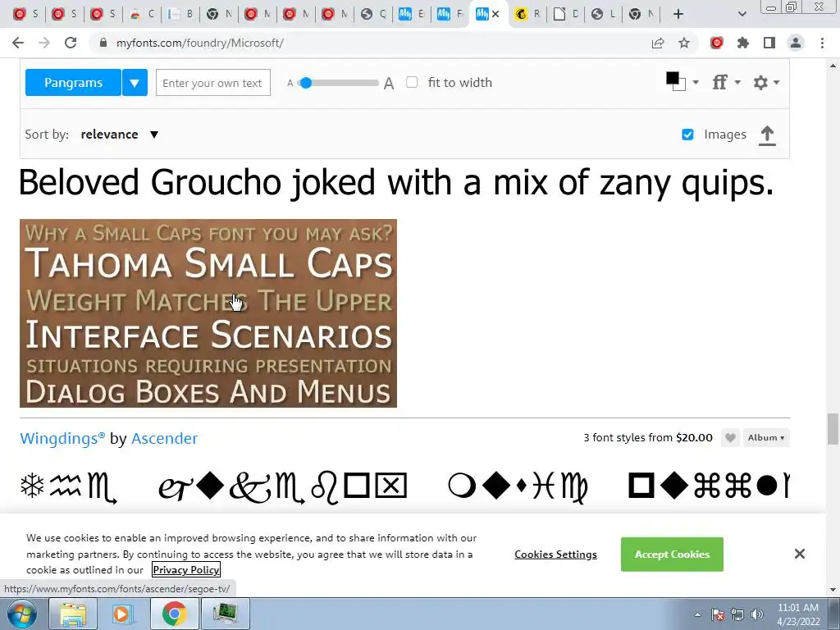Viewport: 840px width, 630px height.
Task: Click the network tray icon
Action: [737, 614]
